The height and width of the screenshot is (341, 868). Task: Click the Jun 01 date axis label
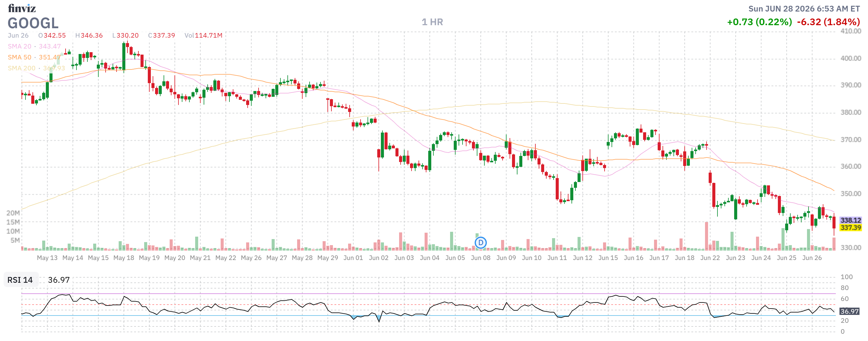pyautogui.click(x=353, y=258)
